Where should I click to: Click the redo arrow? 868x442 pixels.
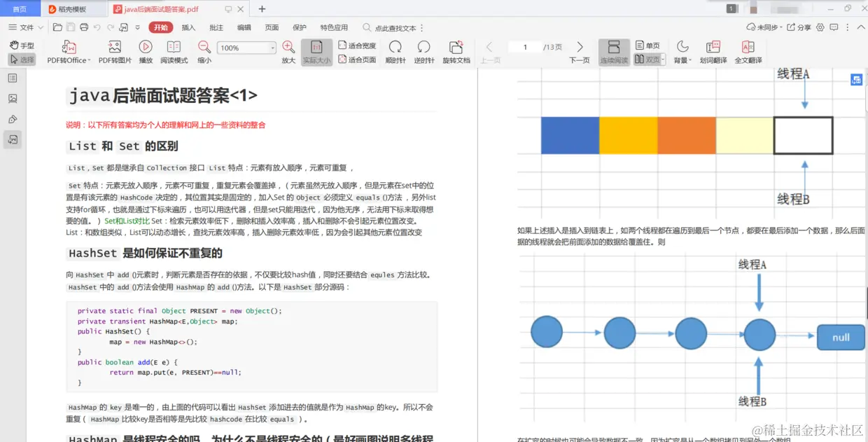point(110,27)
